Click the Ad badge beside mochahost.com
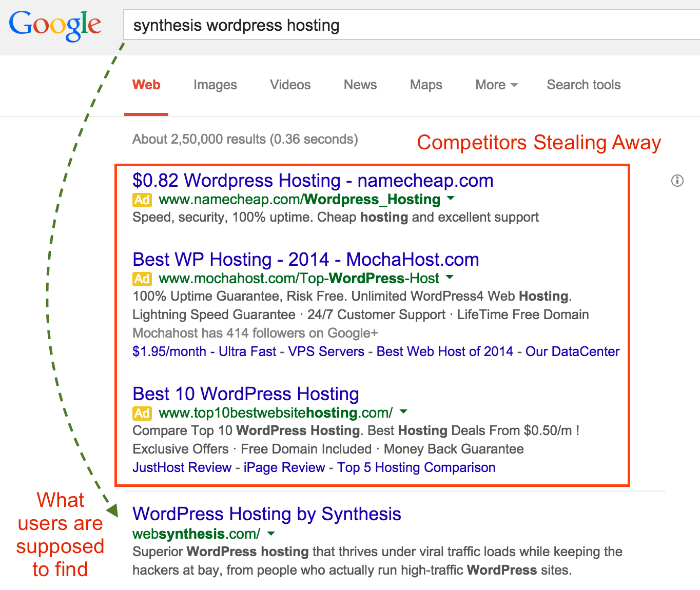 pyautogui.click(x=142, y=279)
